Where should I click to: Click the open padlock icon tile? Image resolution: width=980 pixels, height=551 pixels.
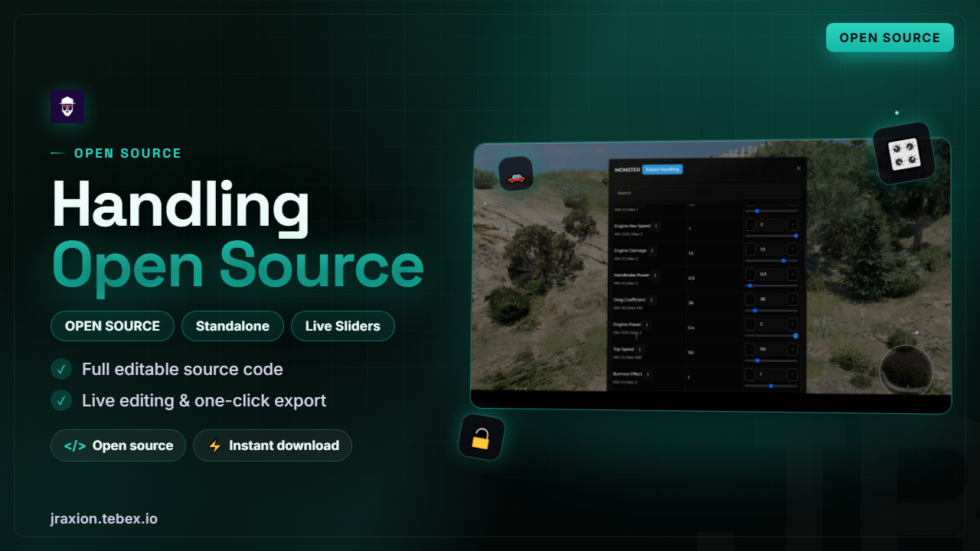tap(482, 438)
